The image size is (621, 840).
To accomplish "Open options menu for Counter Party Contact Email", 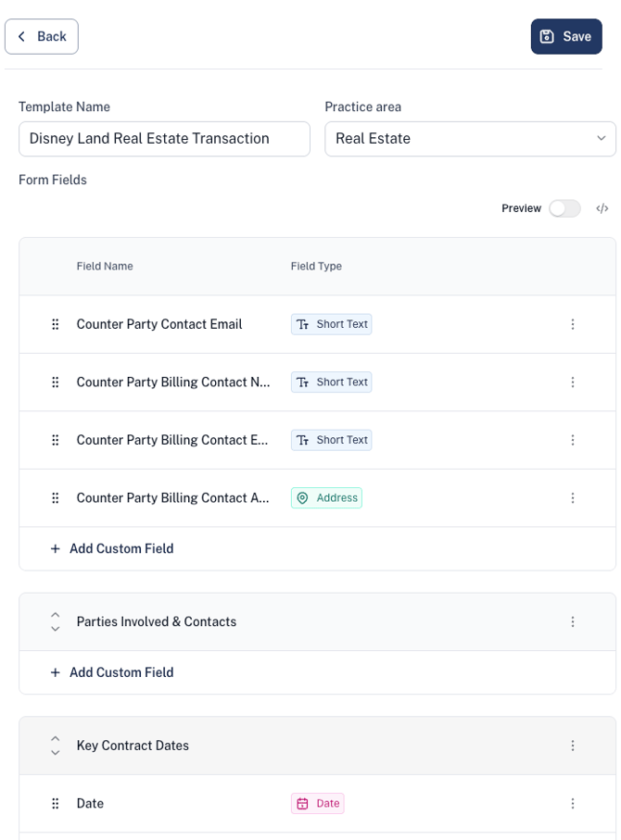I will click(x=573, y=324).
